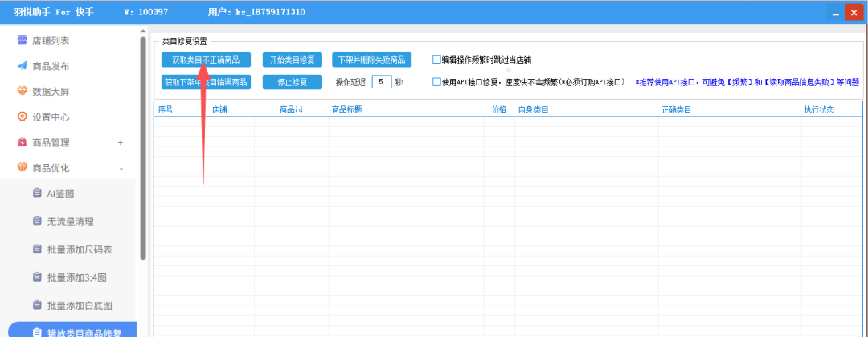The width and height of the screenshot is (868, 337).
Task: Click the 批量添加白底图 clipboard icon
Action: click(37, 305)
